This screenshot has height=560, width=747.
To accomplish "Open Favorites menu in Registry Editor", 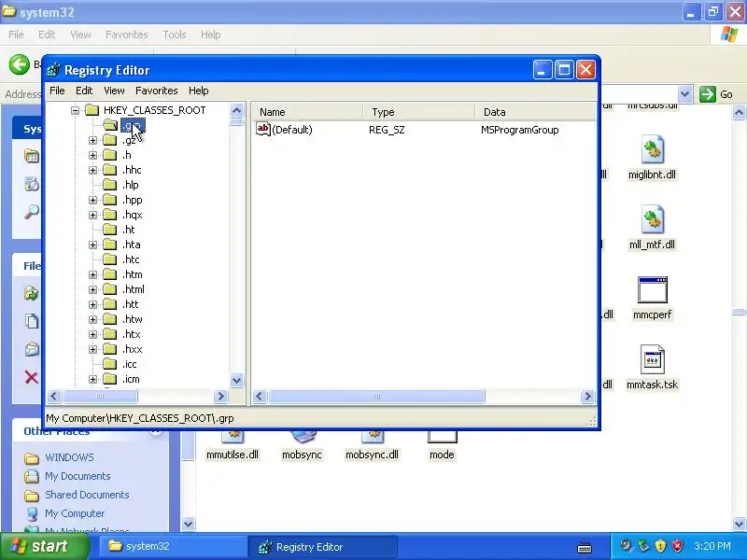I will pos(156,91).
